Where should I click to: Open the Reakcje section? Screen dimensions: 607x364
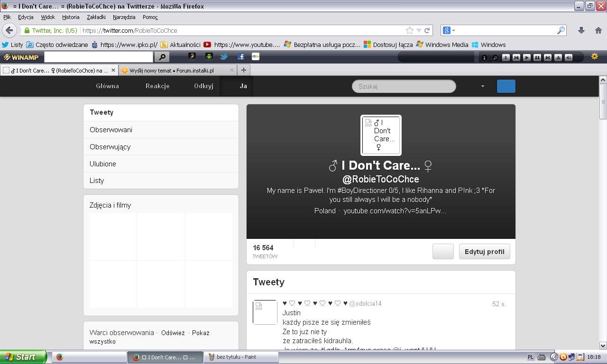157,86
